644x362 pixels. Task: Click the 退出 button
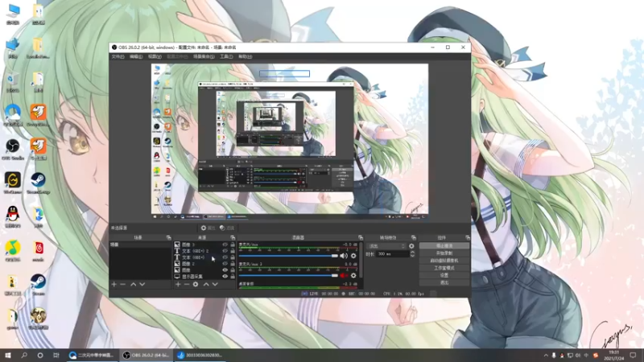(444, 283)
